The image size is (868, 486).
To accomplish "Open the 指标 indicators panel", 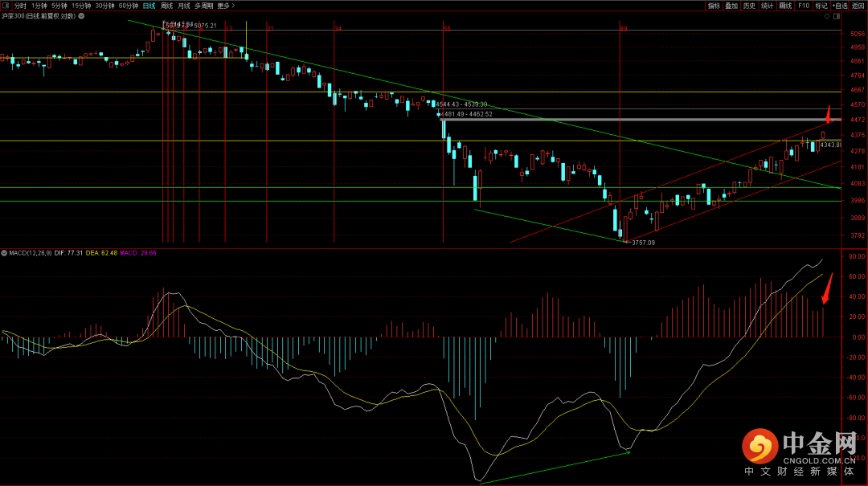I will (x=714, y=6).
